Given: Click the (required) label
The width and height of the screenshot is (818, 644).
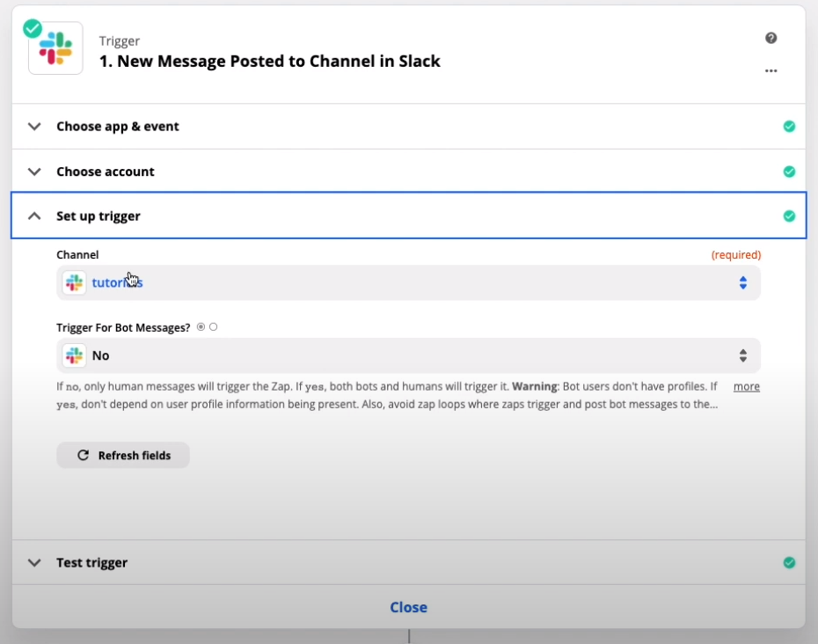Looking at the screenshot, I should pyautogui.click(x=736, y=254).
